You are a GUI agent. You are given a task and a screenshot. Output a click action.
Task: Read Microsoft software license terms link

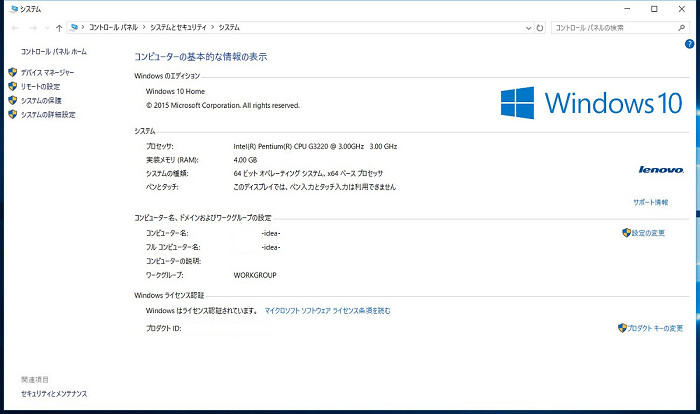pos(328,311)
